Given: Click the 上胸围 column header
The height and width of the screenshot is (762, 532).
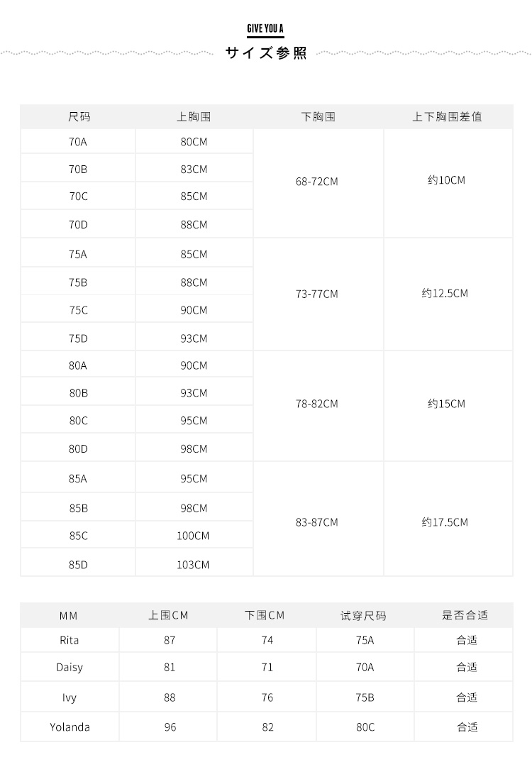Looking at the screenshot, I should tap(194, 116).
